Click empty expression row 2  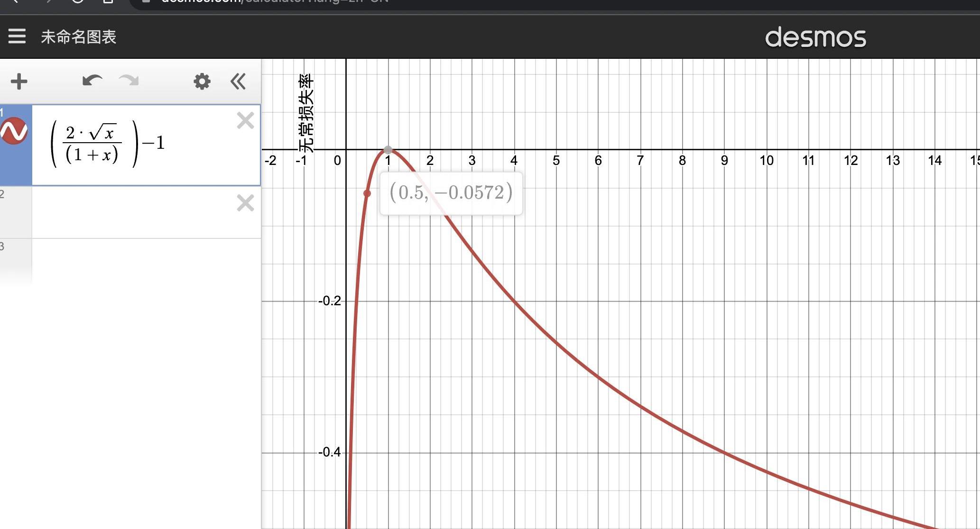tap(133, 212)
